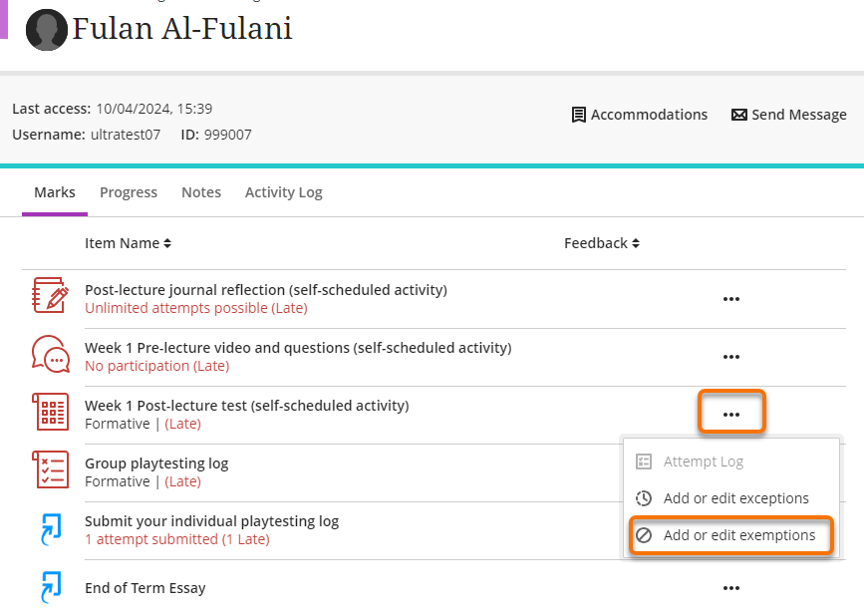Select Add or edit exemptions from menu
This screenshot has width=864, height=616.
(x=738, y=535)
